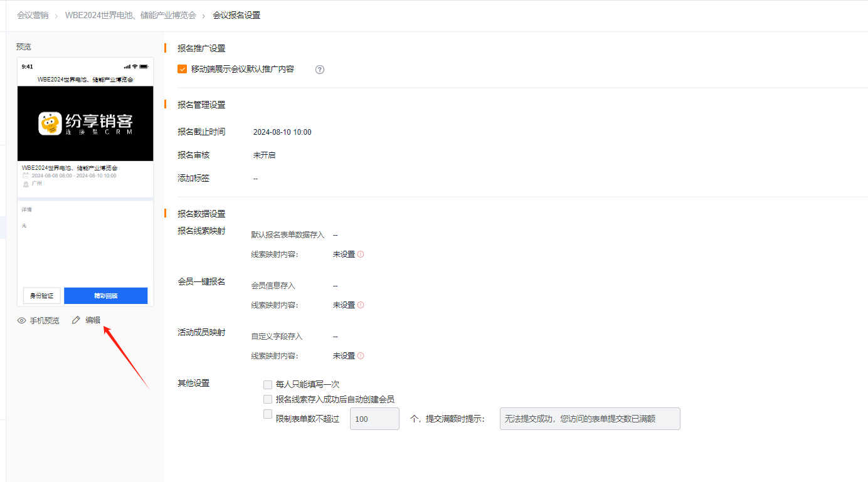
Task: Click the 纷享销客 banner image in the preview
Action: pos(85,123)
